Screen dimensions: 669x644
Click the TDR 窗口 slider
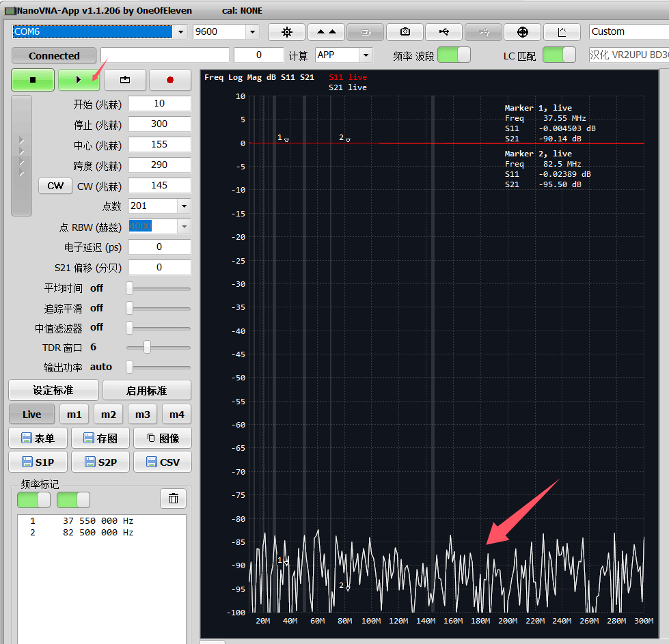(x=159, y=348)
